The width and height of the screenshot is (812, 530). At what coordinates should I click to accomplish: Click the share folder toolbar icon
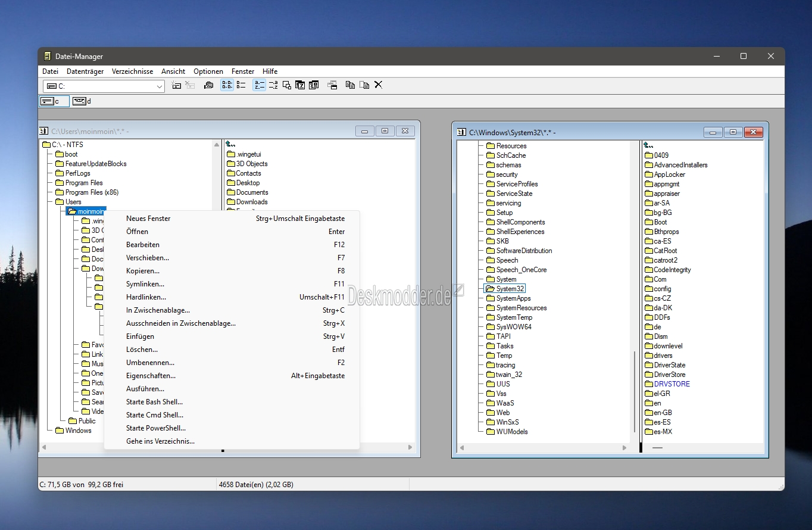pos(208,85)
